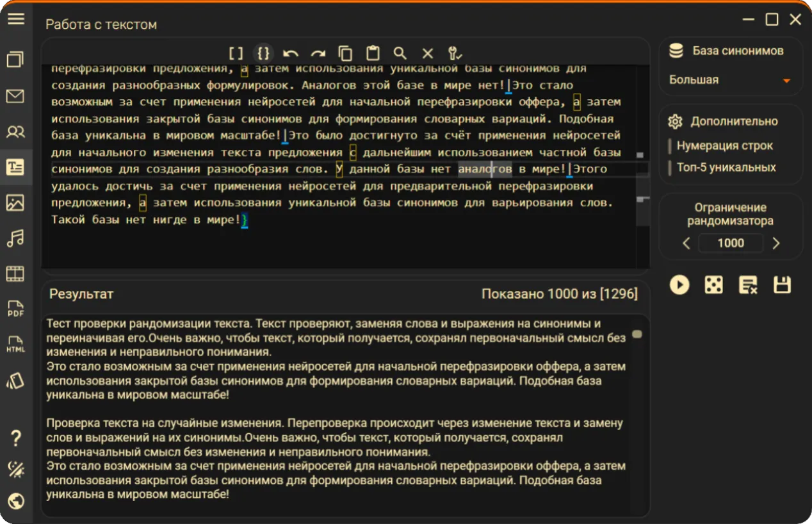This screenshot has height=524, width=812.
Task: Run syntax check wrench icon
Action: click(x=455, y=53)
